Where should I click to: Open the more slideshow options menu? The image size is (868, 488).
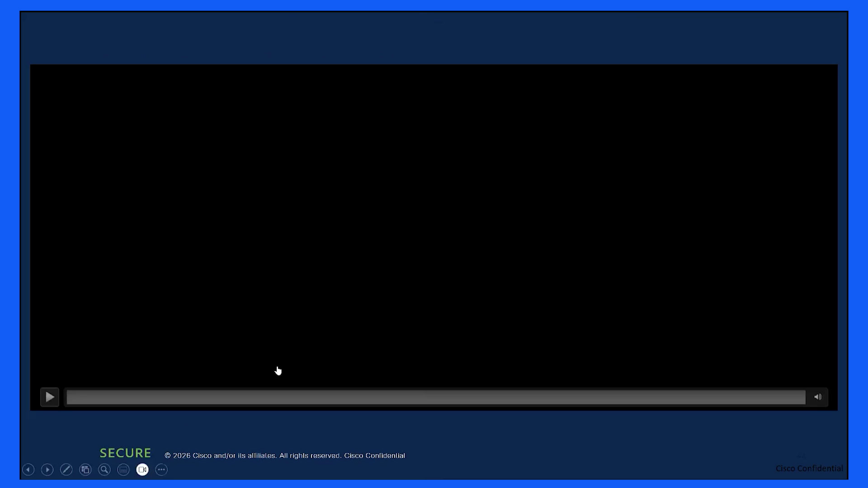coord(161,470)
